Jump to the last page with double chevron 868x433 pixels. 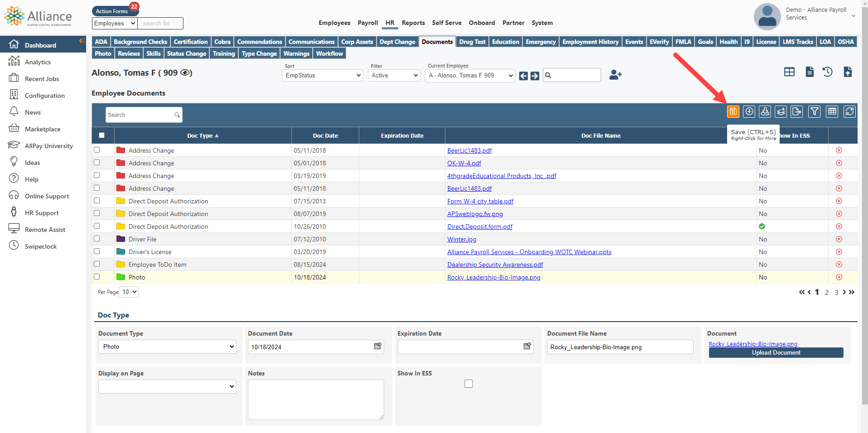click(x=852, y=292)
